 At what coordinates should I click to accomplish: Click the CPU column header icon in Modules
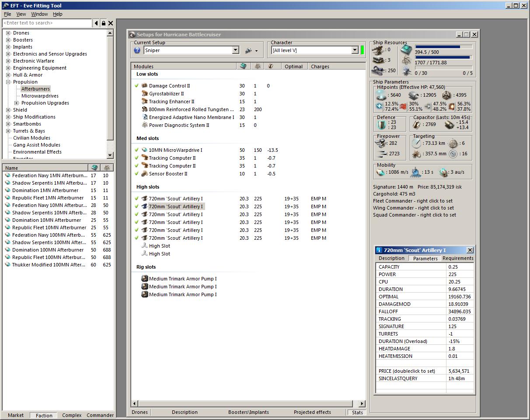(x=243, y=66)
